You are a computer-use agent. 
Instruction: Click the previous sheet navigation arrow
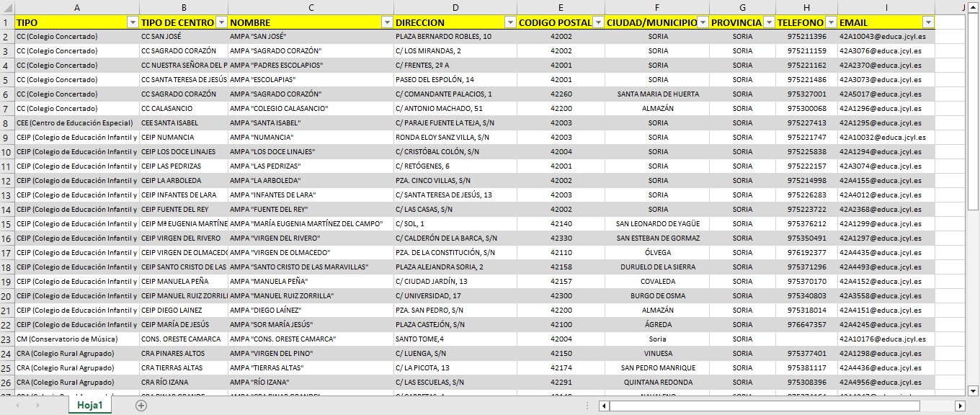click(x=17, y=406)
